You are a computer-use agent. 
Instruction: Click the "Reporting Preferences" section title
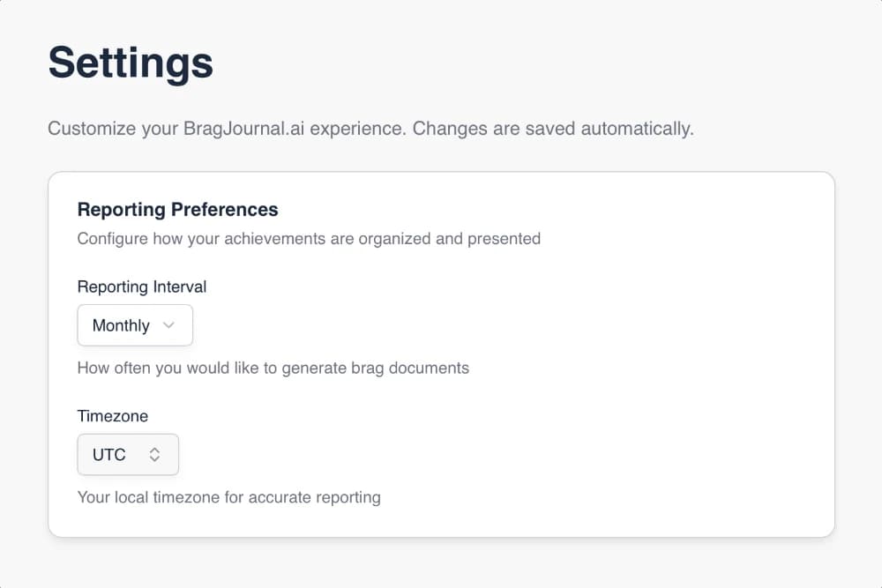click(x=178, y=210)
